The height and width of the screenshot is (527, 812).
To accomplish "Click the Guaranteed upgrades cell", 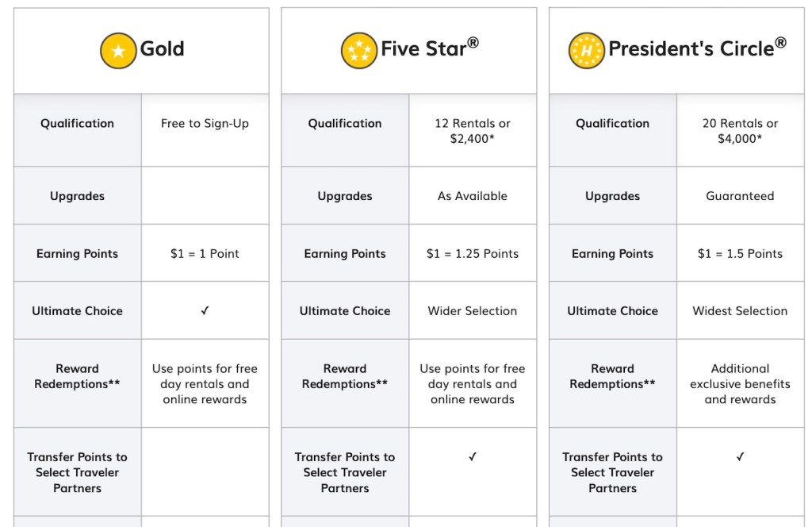I will coord(740,196).
